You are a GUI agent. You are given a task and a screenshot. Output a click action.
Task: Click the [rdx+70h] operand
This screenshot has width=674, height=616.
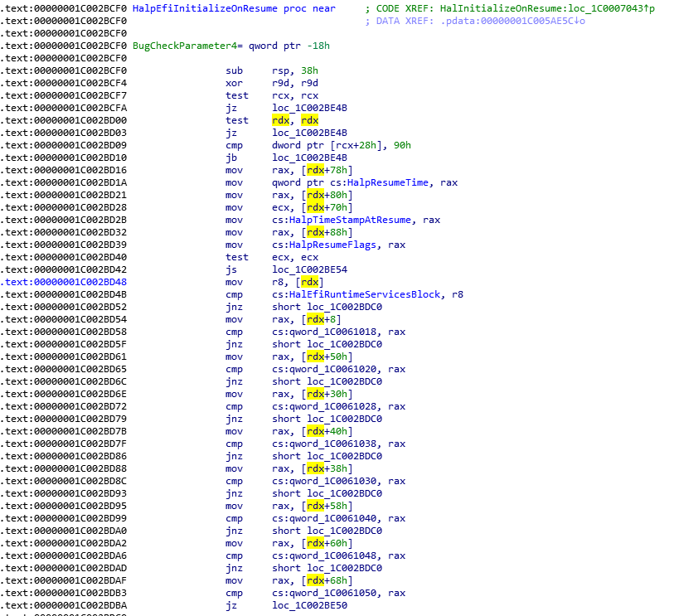coord(327,207)
